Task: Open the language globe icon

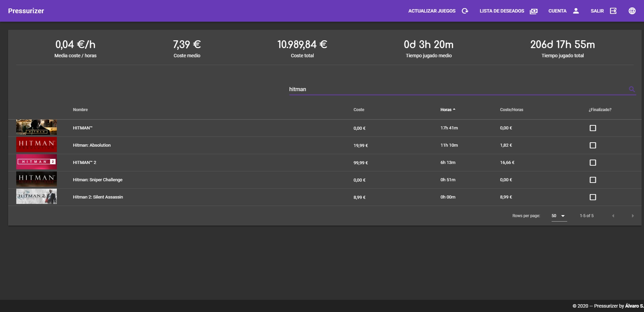Action: click(x=632, y=11)
